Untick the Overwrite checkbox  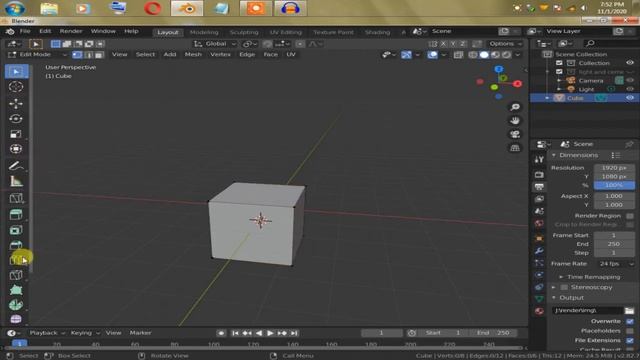point(630,322)
